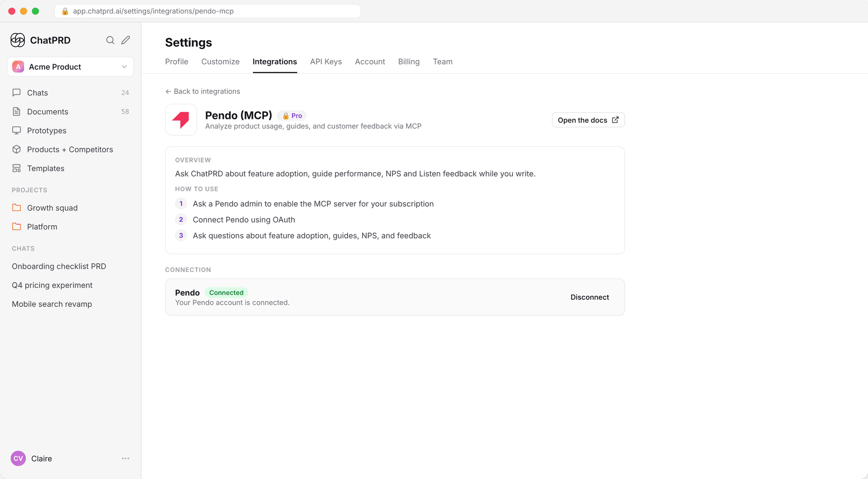This screenshot has width=868, height=479.
Task: Open the Q4 pricing experiment chat
Action: click(52, 285)
